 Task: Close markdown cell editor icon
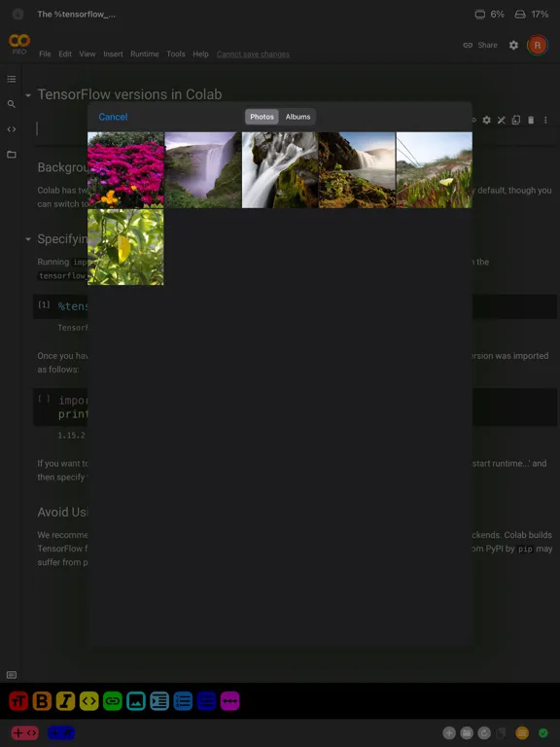[501, 120]
